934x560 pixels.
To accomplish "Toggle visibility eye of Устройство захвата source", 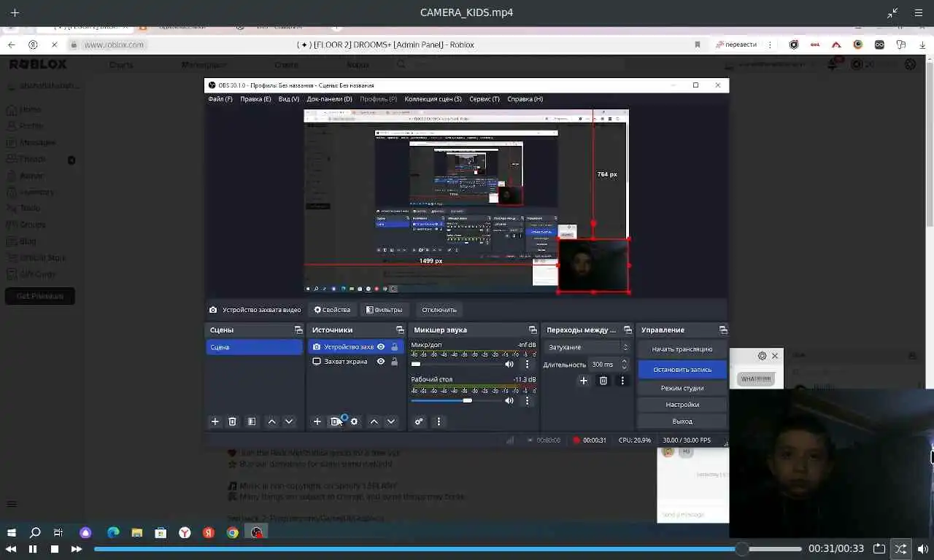I will [381, 347].
